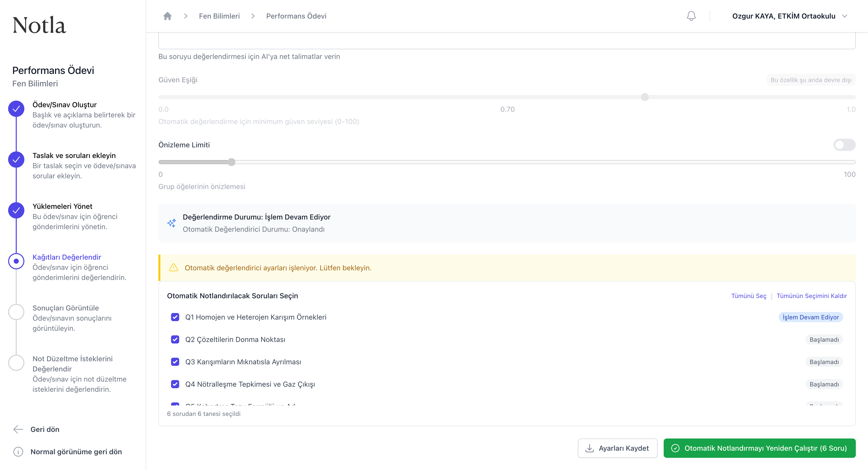Click completed checkmark for Ödev/Sınav Oluştur
This screenshot has width=868, height=470.
pyautogui.click(x=16, y=109)
